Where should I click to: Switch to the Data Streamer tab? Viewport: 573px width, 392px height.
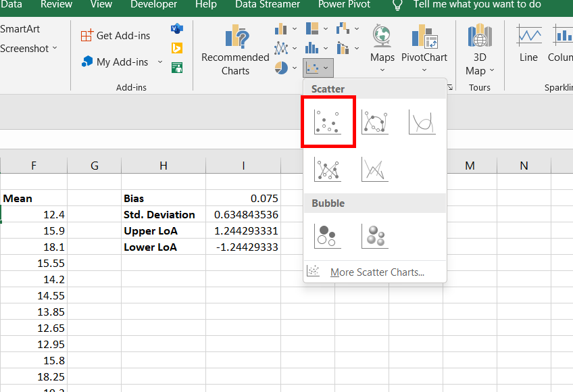268,4
